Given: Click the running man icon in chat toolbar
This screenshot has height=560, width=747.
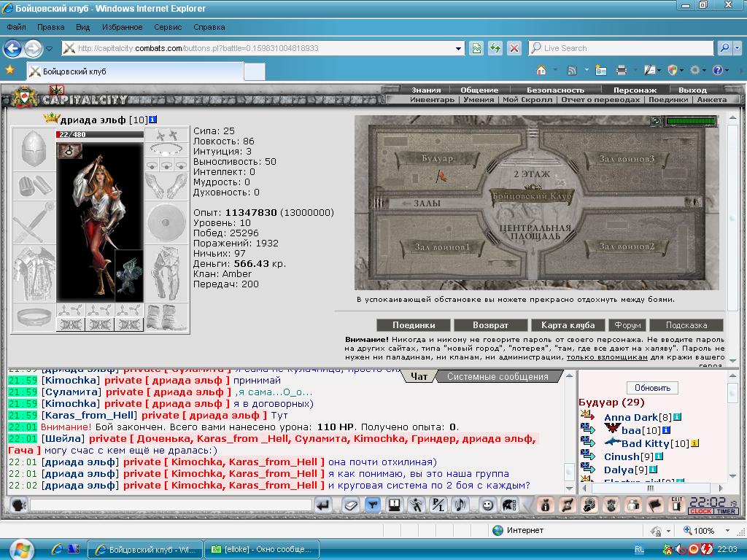Looking at the screenshot, I should coord(416,505).
